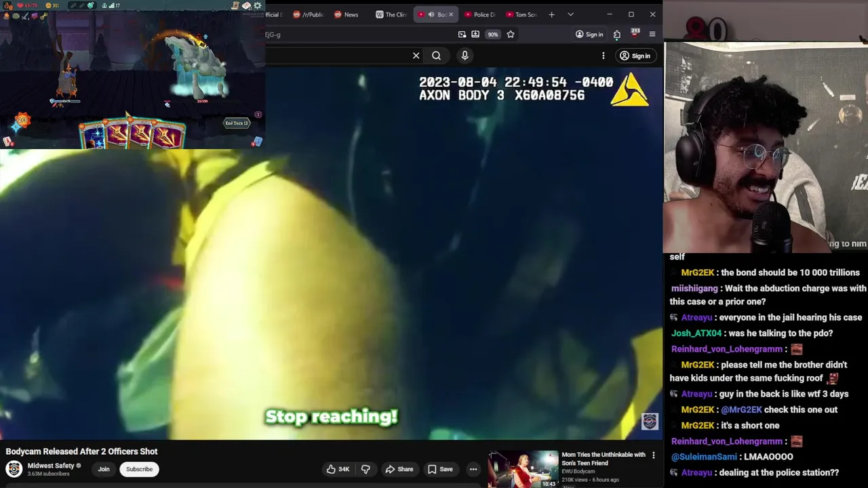The image size is (868, 488).
Task: Close the active Bod tab
Action: (x=450, y=14)
